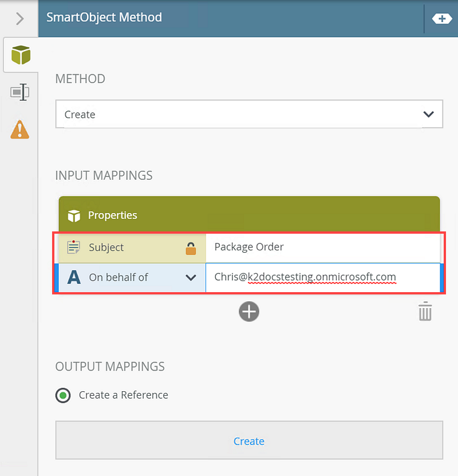
Task: Open the Method dropdown showing Create
Action: click(249, 115)
